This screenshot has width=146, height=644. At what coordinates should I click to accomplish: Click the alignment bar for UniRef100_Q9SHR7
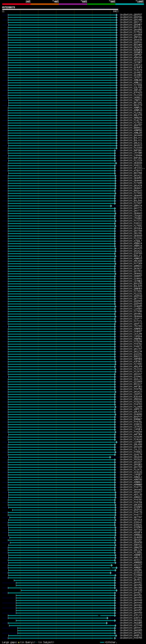(63, 25)
